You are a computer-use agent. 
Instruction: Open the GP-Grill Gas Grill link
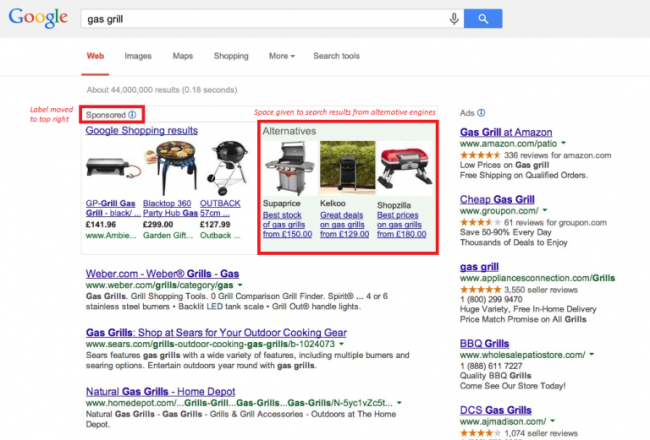point(111,208)
